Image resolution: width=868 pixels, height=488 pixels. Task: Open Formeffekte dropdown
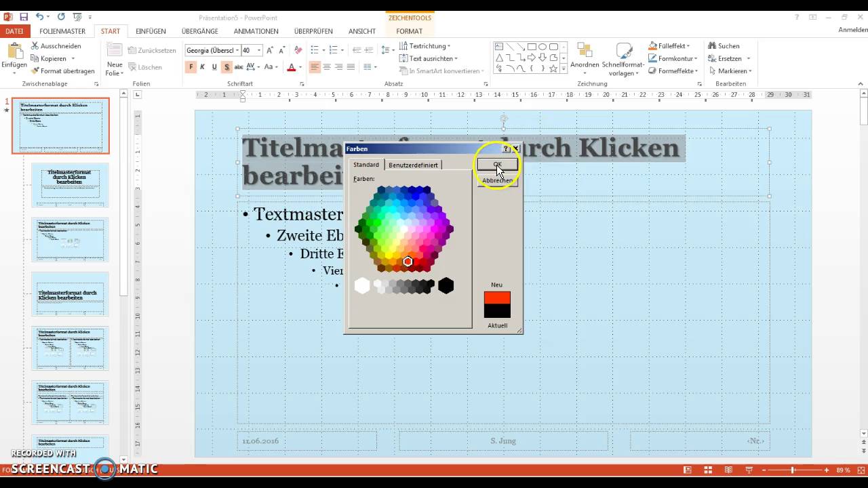tap(673, 70)
